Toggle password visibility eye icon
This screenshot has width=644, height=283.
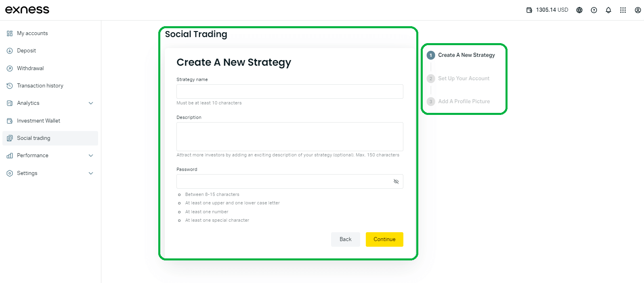pos(396,181)
